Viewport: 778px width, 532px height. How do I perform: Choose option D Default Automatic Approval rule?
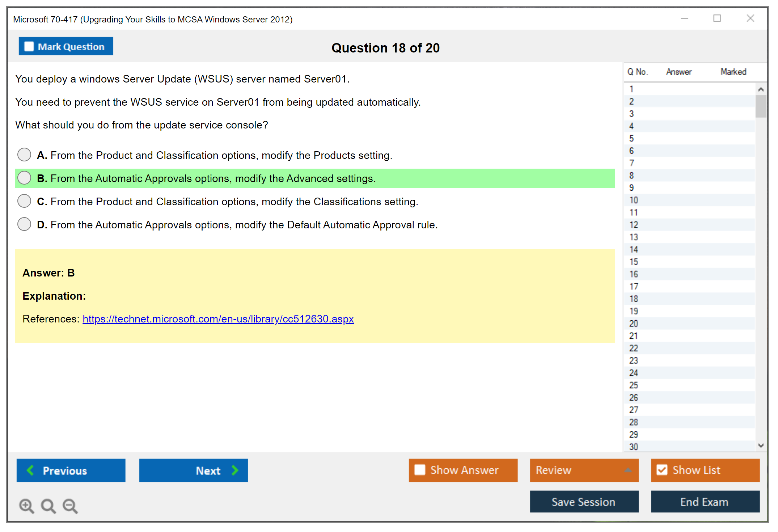coord(24,224)
